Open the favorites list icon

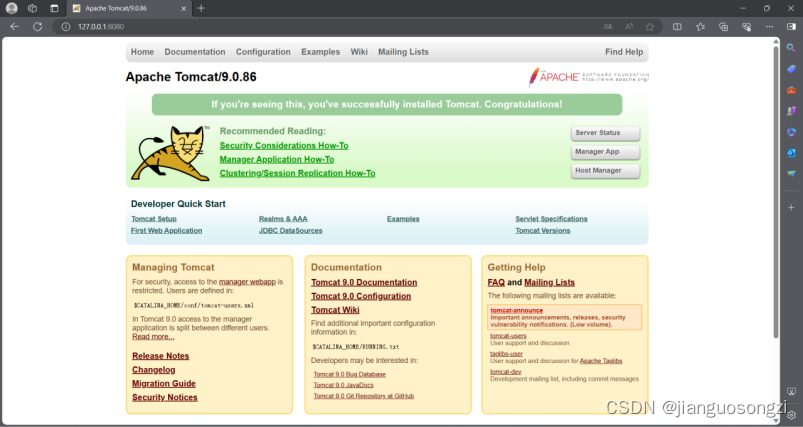[x=700, y=27]
